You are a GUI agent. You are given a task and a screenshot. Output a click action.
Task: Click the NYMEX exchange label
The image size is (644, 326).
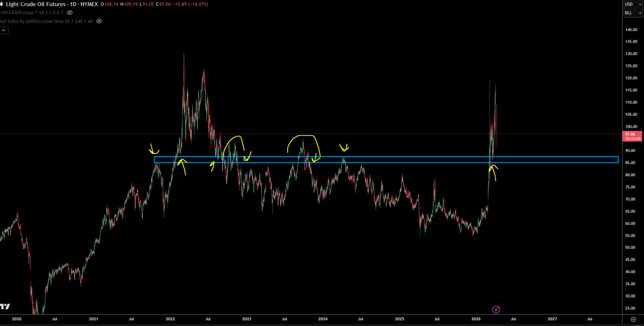tap(89, 4)
